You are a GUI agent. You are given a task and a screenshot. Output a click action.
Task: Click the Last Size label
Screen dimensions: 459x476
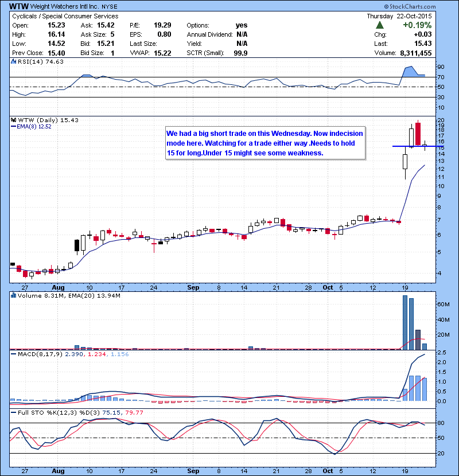[143, 44]
